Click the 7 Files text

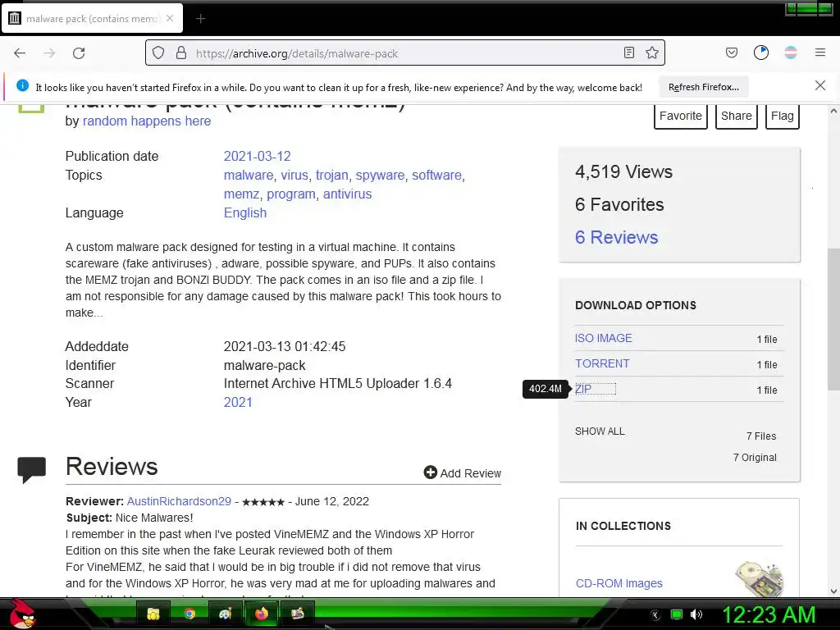[x=761, y=436]
